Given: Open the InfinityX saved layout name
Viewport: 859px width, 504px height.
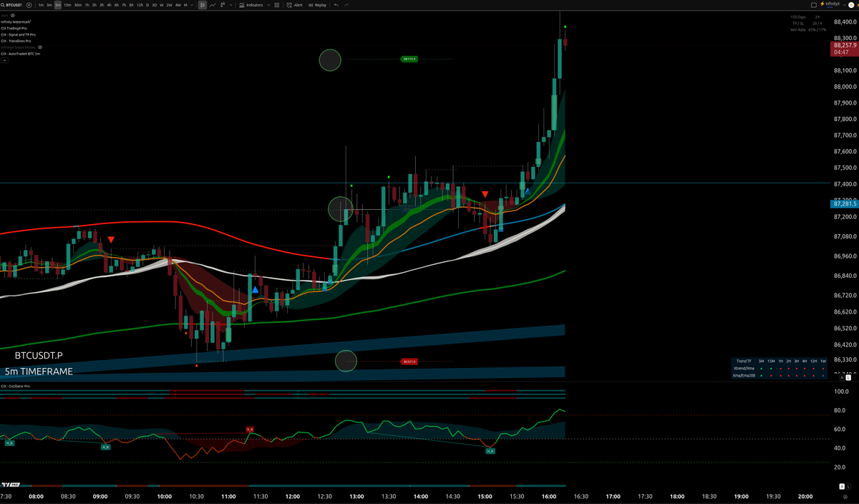Looking at the screenshot, I should click(x=831, y=4).
